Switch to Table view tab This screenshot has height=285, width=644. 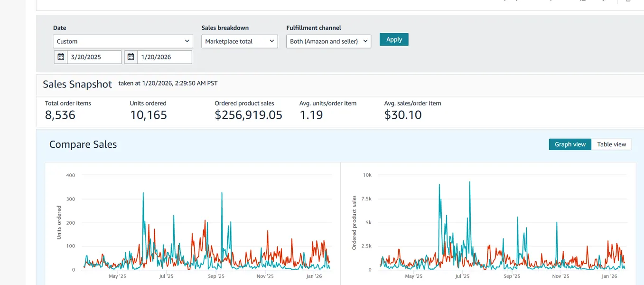(611, 144)
